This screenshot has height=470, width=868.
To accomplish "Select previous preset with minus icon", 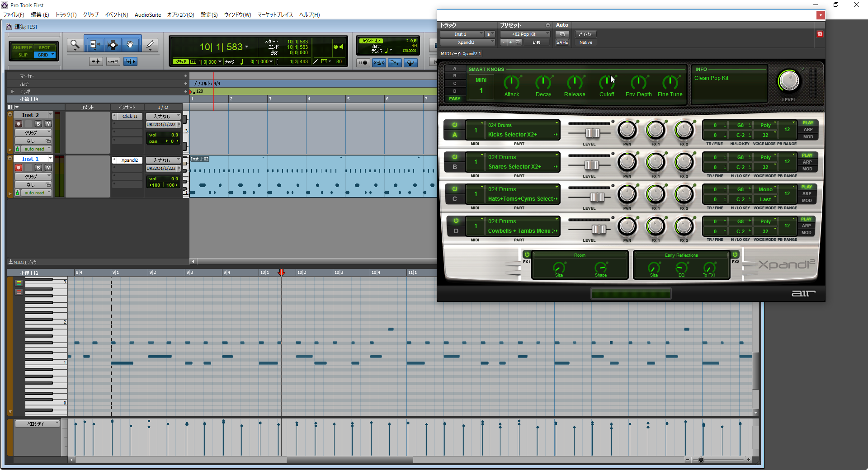I will 504,42.
